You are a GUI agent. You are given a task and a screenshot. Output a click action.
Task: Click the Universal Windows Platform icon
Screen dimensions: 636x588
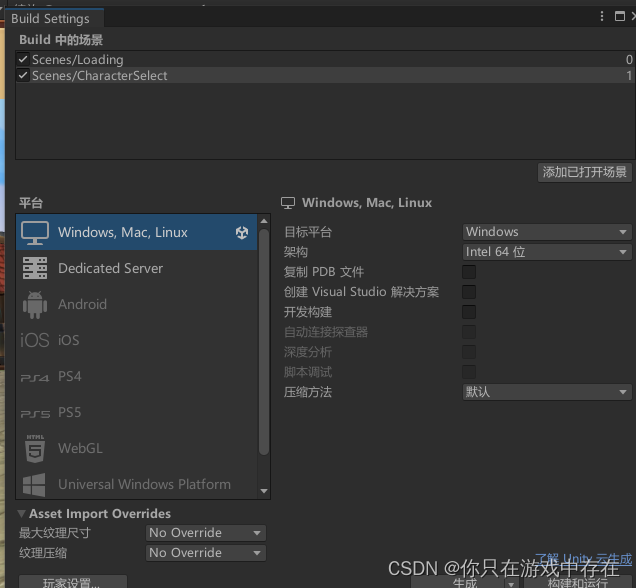pos(35,485)
